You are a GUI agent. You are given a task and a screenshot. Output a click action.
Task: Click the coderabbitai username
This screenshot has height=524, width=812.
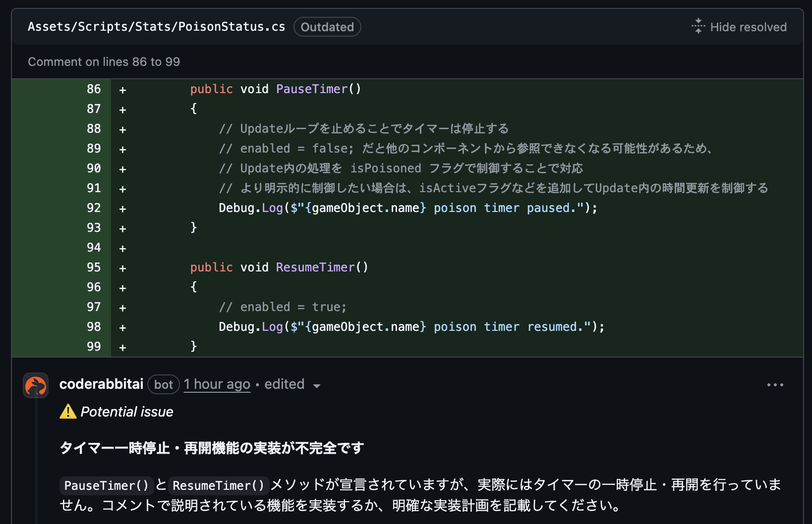pos(101,384)
